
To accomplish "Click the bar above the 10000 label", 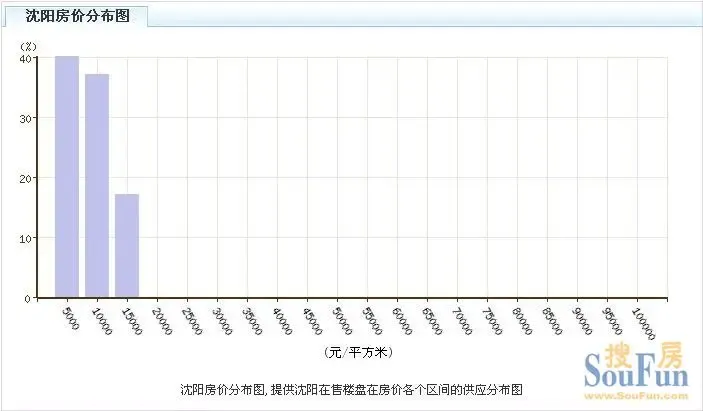I will [x=97, y=186].
